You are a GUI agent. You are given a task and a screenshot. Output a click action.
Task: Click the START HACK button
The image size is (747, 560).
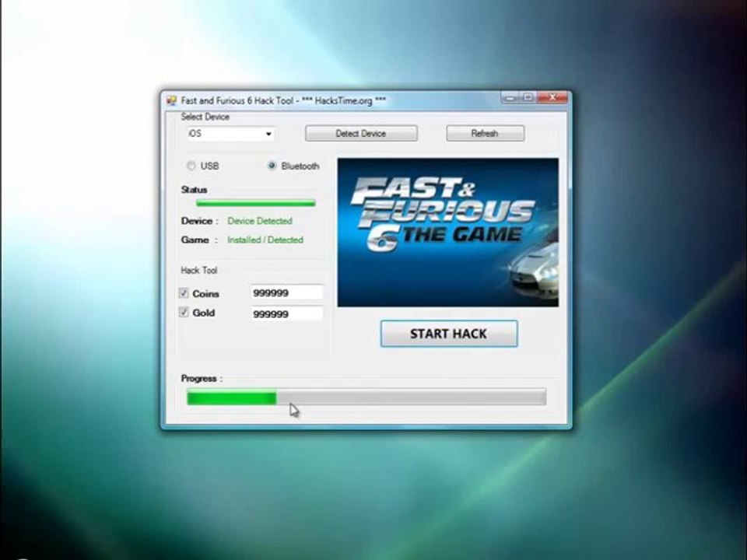449,334
